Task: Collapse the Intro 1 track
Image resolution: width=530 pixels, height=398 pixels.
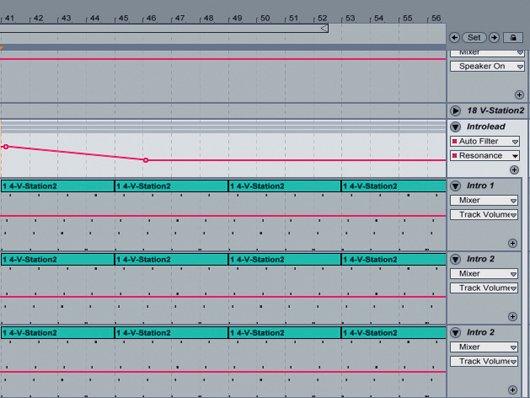Action: [455, 186]
